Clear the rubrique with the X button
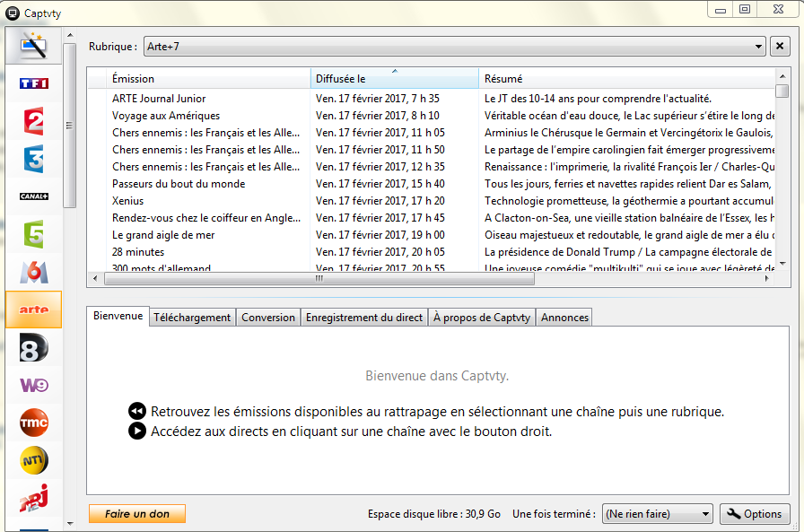Viewport: 804px width, 532px height. 780,47
